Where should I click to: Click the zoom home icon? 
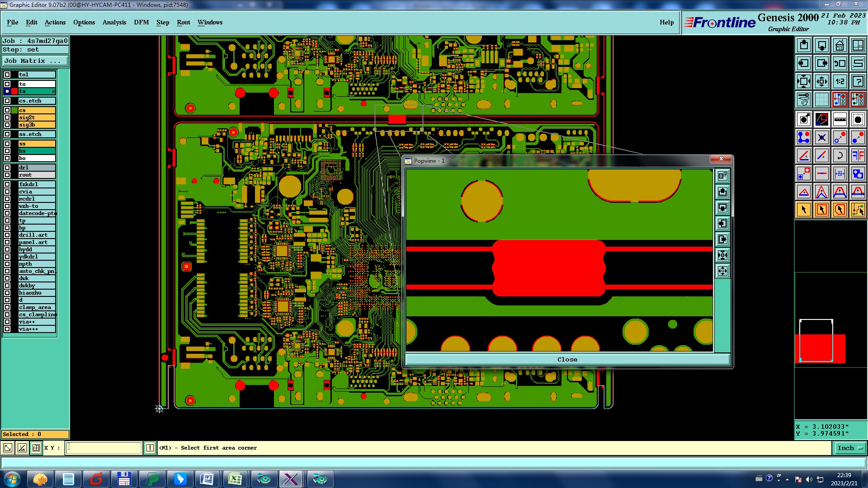(840, 45)
